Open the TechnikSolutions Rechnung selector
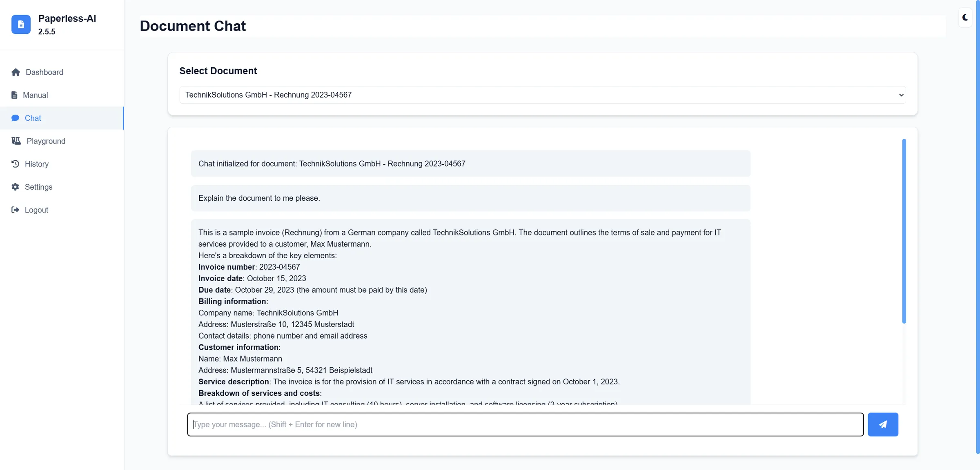The image size is (980, 470). [x=542, y=95]
